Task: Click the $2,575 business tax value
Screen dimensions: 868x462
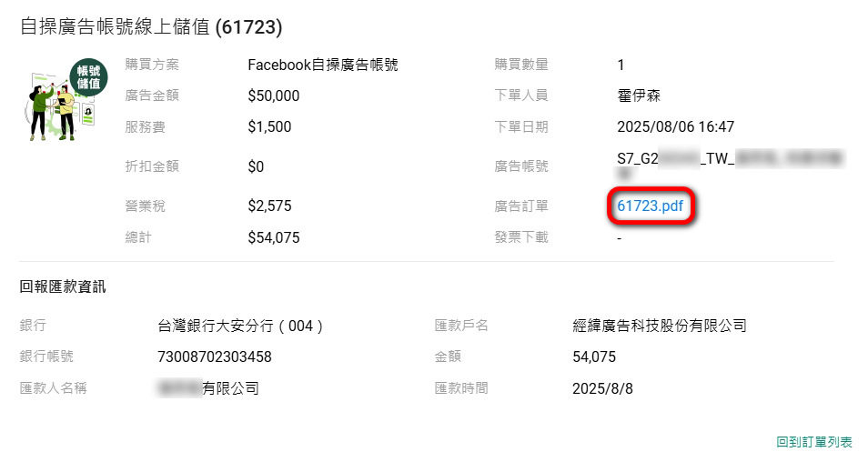Action: 269,206
